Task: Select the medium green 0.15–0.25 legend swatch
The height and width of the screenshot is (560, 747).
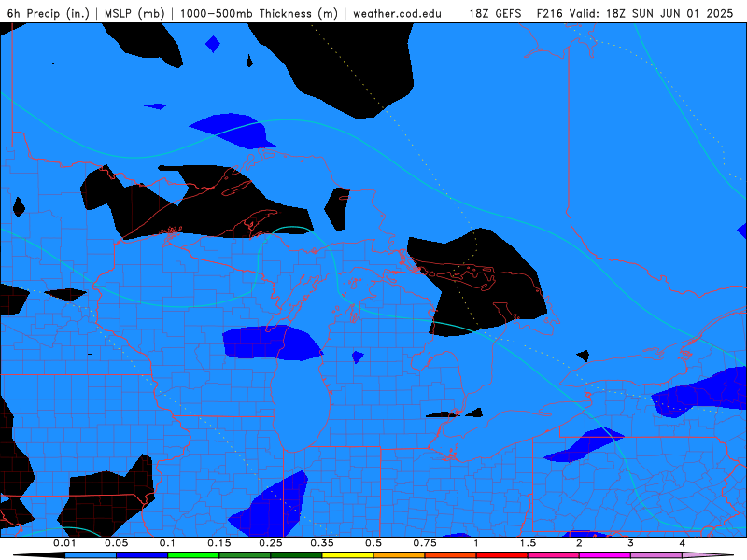Action: point(245,555)
